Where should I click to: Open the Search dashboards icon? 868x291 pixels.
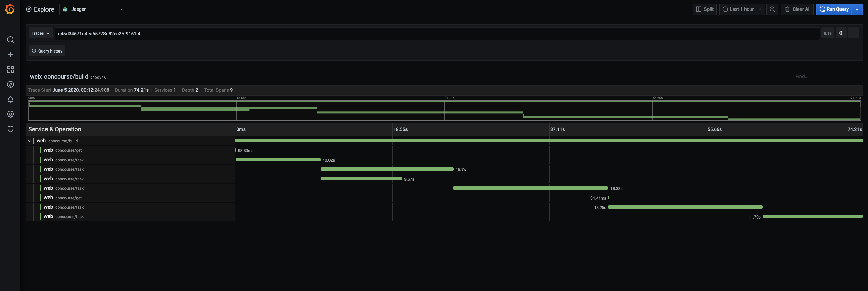point(11,40)
